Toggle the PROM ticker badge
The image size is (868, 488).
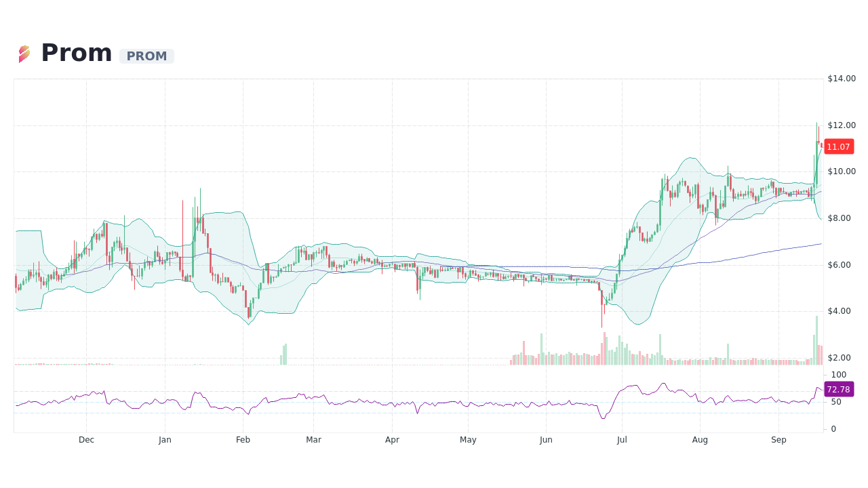coord(146,56)
